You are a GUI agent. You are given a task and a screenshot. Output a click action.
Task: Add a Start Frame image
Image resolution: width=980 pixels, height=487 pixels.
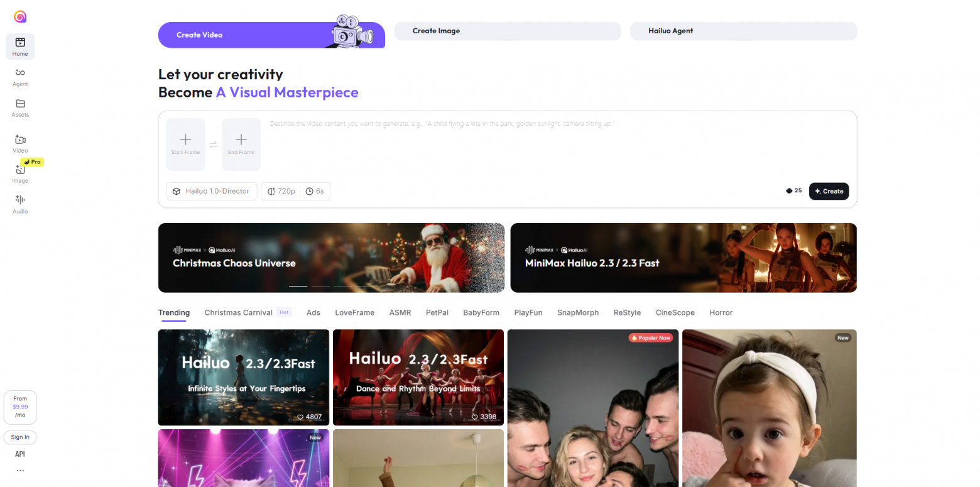(185, 144)
